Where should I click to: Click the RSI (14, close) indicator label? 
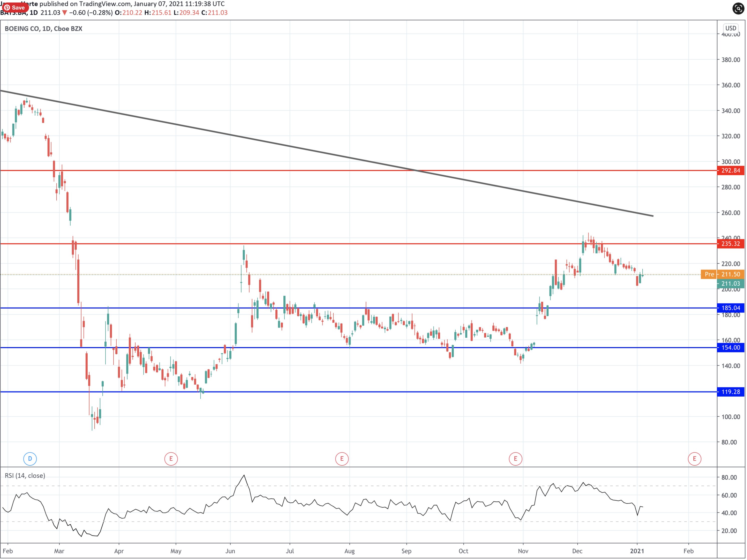point(25,476)
